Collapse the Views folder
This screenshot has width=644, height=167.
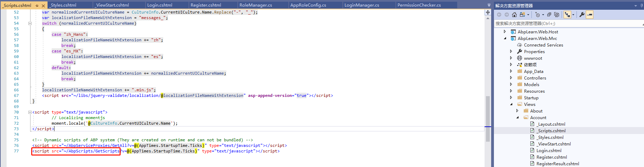coord(511,105)
